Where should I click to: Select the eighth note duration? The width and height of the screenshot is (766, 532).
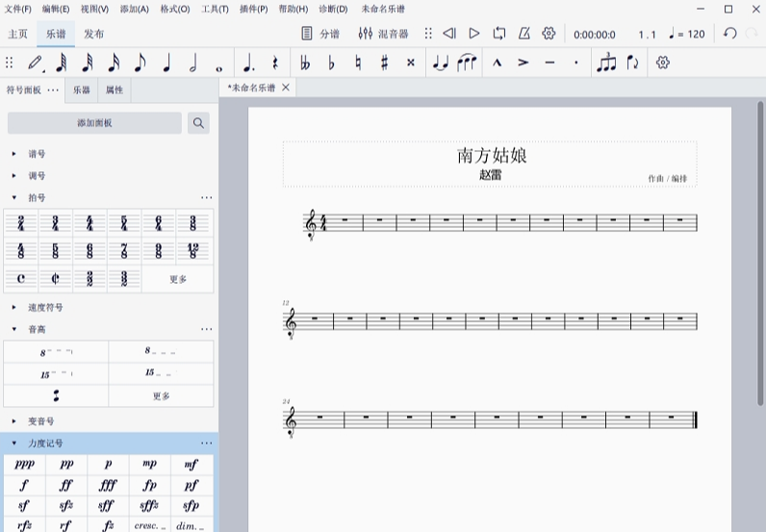point(140,63)
